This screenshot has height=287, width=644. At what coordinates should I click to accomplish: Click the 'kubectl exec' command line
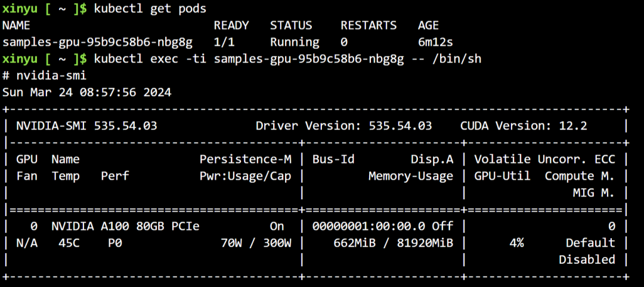point(287,59)
